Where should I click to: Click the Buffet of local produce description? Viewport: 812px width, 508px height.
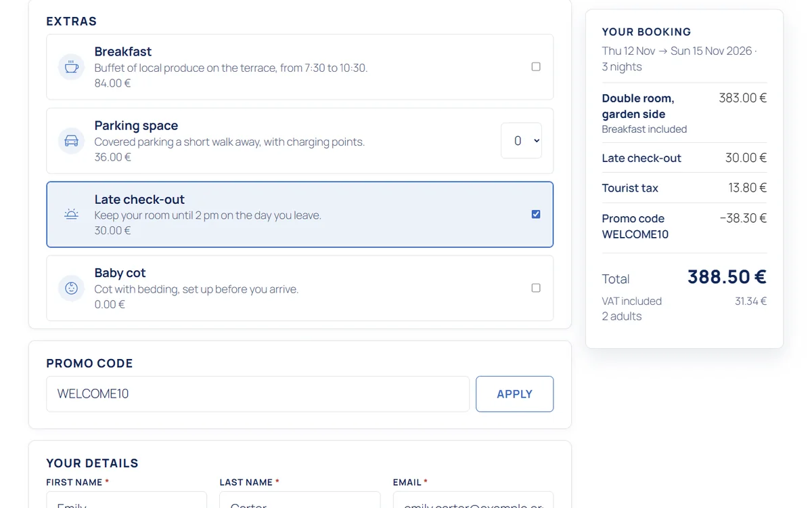[x=231, y=68]
